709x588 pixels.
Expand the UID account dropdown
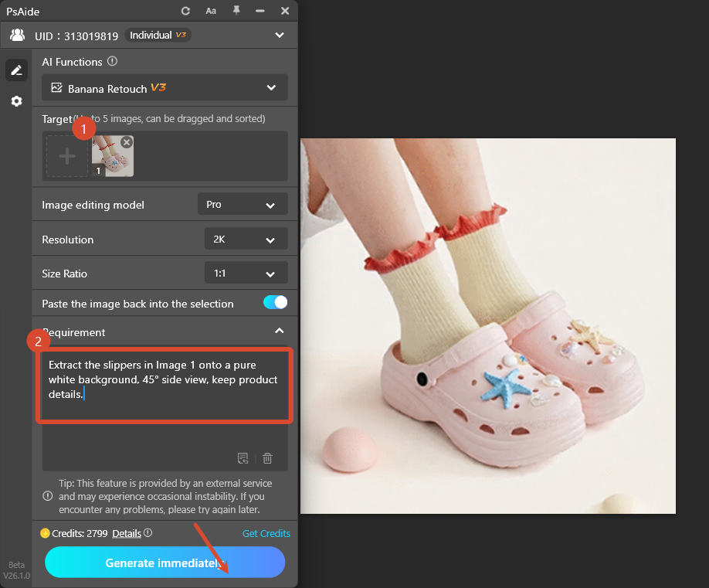[280, 35]
